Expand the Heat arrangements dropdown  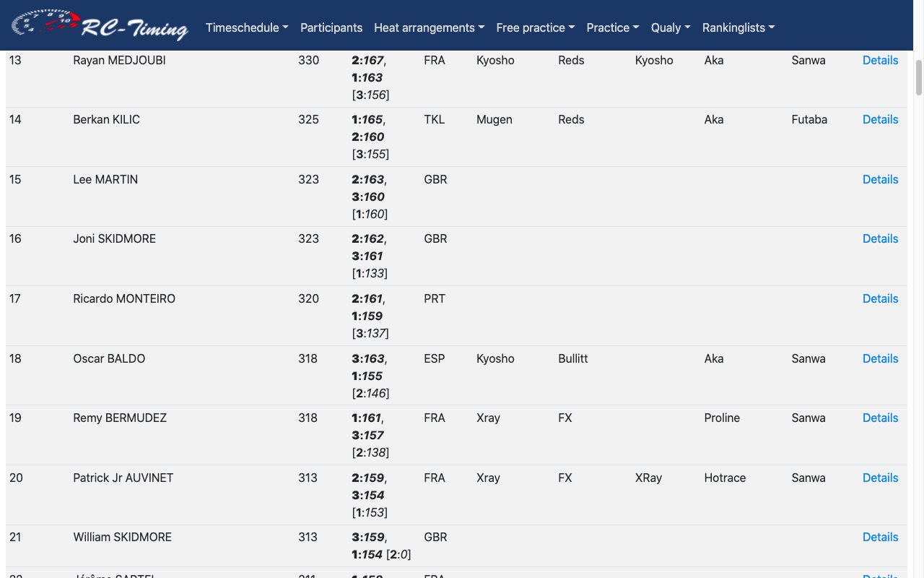(x=430, y=27)
